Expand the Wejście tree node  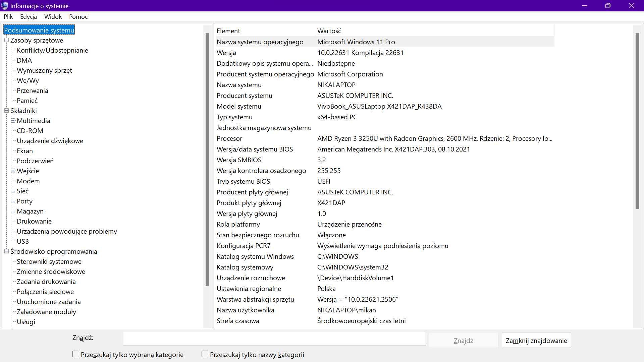(13, 171)
